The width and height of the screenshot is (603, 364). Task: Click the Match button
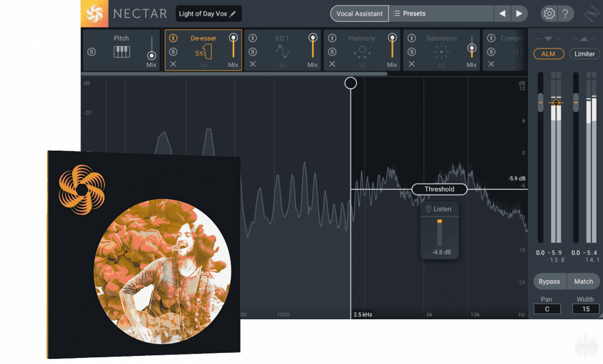(583, 282)
